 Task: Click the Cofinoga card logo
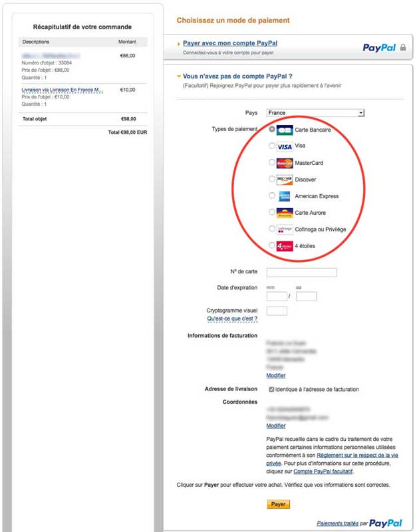[x=285, y=229]
